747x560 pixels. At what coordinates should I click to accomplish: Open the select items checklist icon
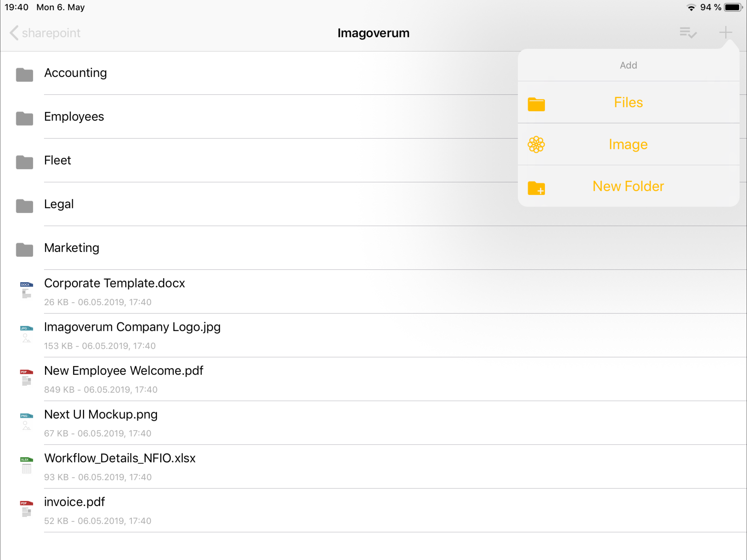(688, 33)
